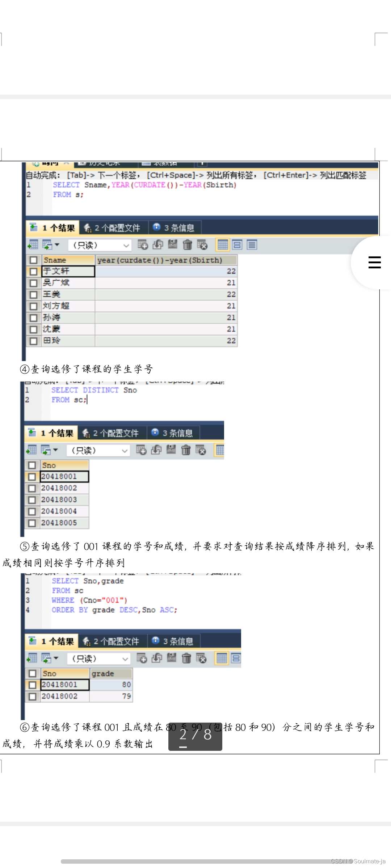391x868 pixels.
Task: Tick the checkbox for row 于文轩
Action: (x=33, y=271)
